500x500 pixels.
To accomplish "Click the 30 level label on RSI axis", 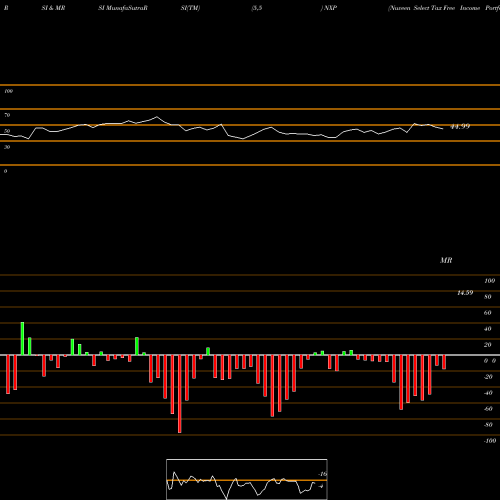I will [x=7, y=147].
